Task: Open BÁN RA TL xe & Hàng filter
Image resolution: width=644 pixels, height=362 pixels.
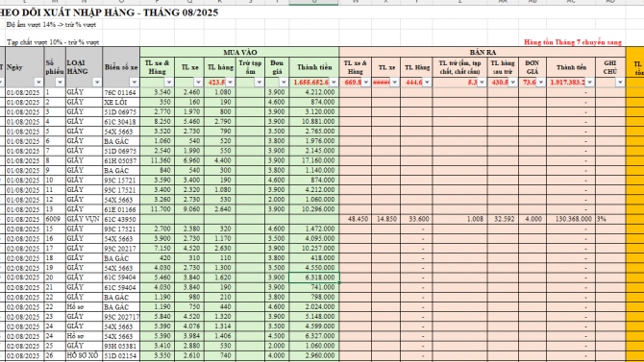Action: click(366, 82)
